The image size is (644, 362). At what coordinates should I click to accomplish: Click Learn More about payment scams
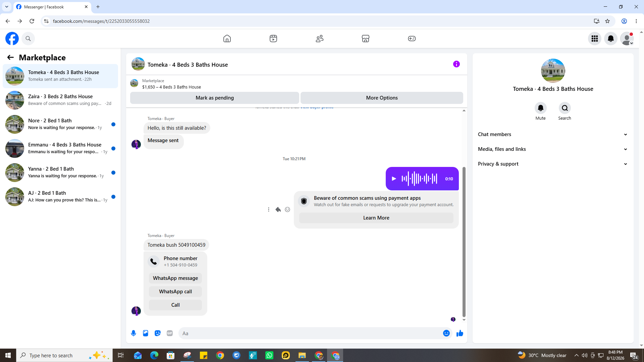click(x=376, y=218)
